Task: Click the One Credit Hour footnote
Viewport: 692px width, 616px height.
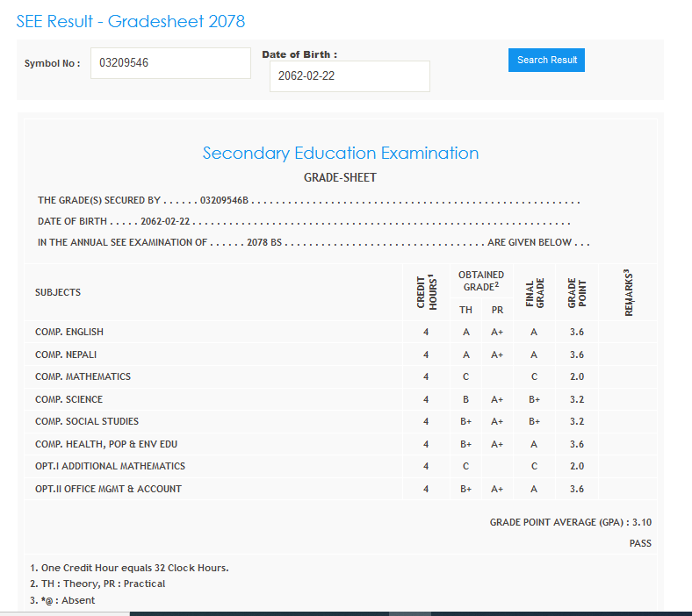Action: pyautogui.click(x=129, y=568)
